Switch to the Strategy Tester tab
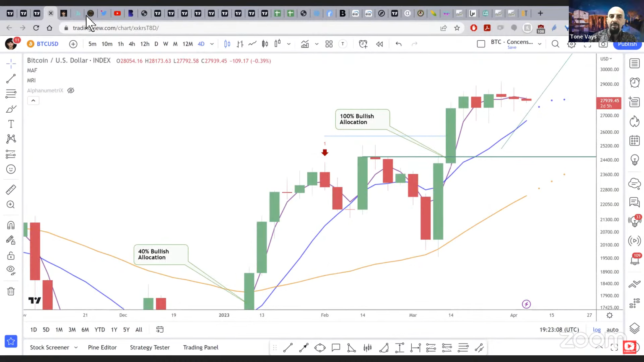Screen dimensions: 644x362 pos(150,347)
